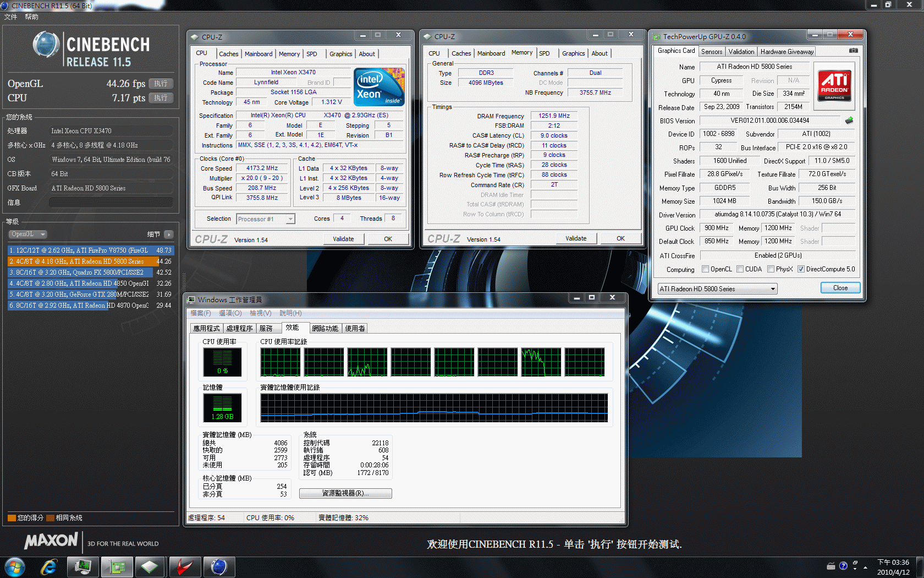Screen dimensions: 924x578
Task: Open the taskbar clock showing 03:36
Action: [893, 567]
